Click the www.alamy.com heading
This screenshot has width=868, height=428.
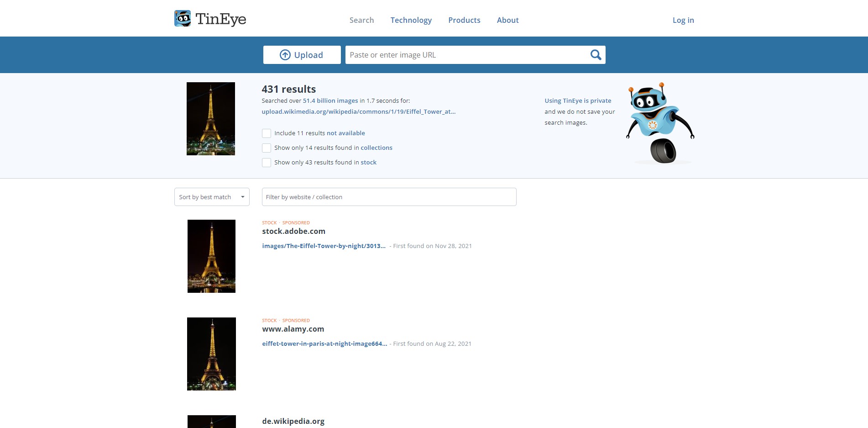coord(293,329)
